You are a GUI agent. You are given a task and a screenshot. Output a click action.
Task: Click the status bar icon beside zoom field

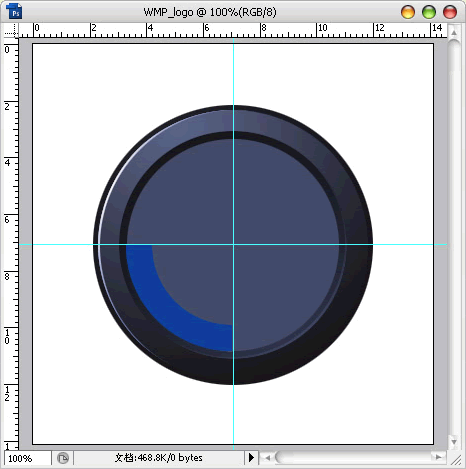coord(62,458)
